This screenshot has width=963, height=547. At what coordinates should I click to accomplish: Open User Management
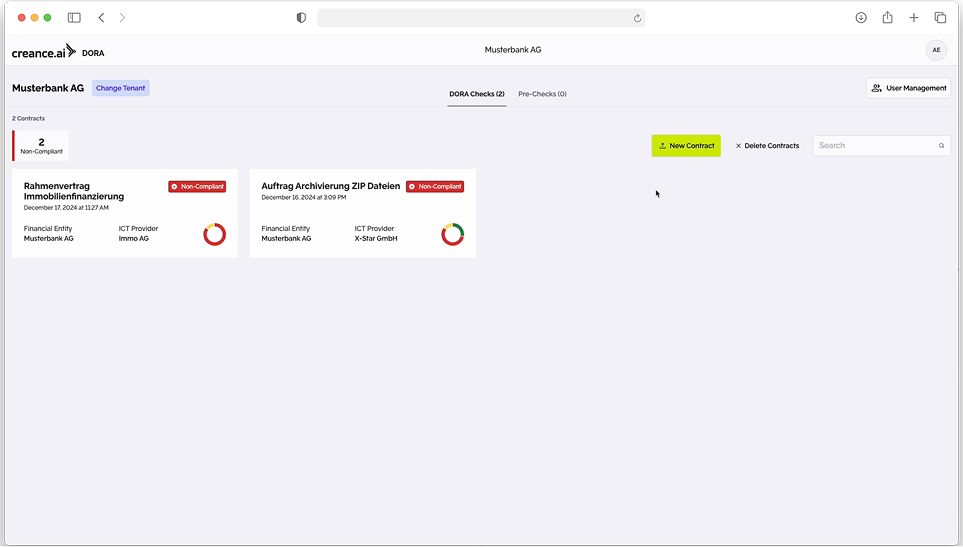pos(908,88)
